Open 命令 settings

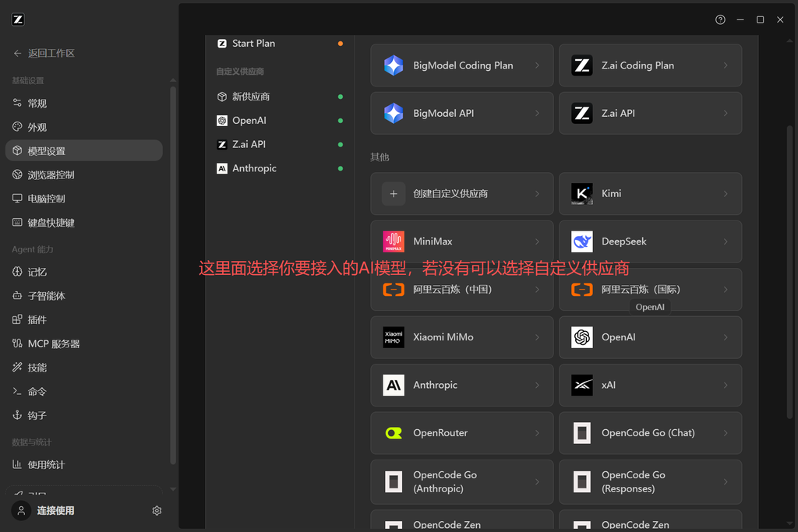point(84,392)
